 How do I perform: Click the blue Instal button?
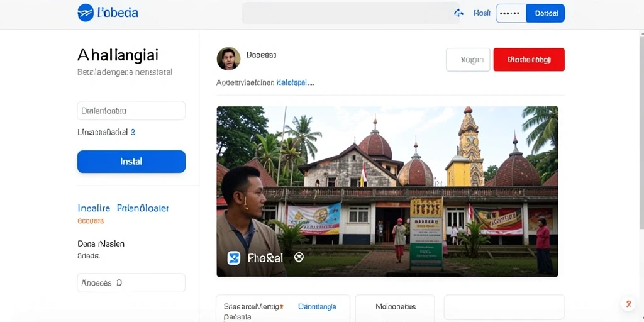click(x=131, y=162)
